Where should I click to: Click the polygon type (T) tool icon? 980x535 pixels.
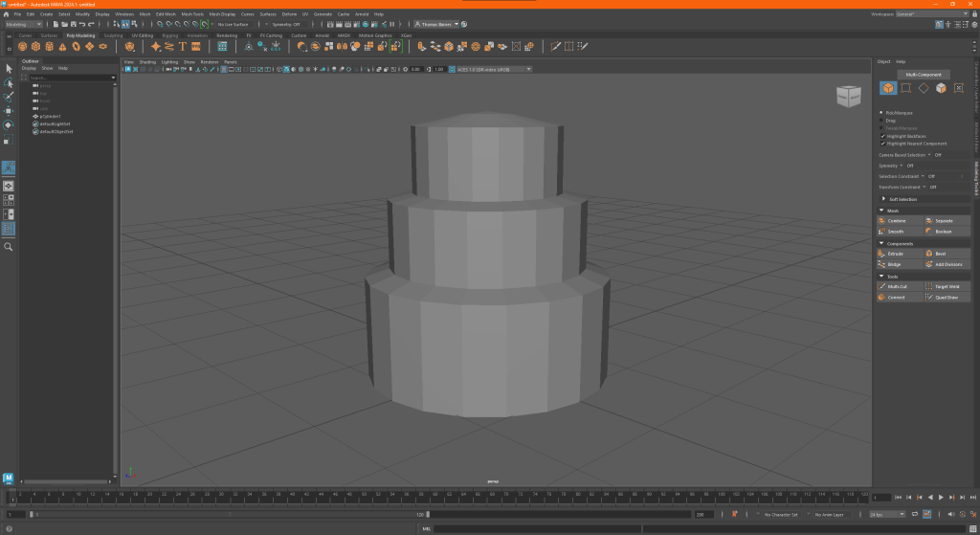(182, 46)
